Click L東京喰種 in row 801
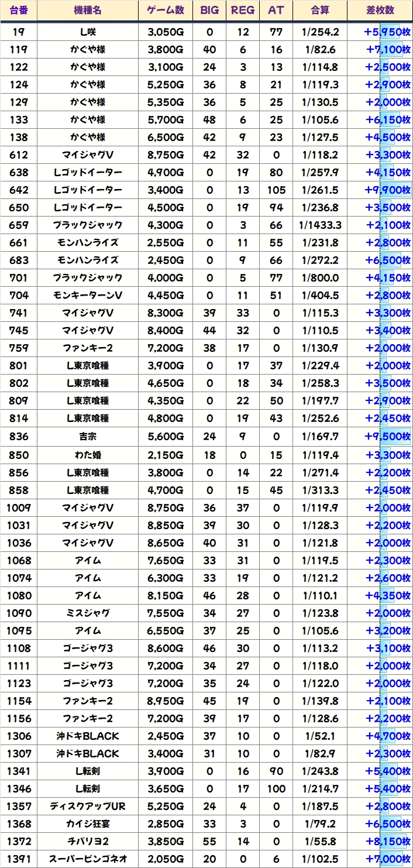The width and height of the screenshot is (413, 868). (x=88, y=366)
